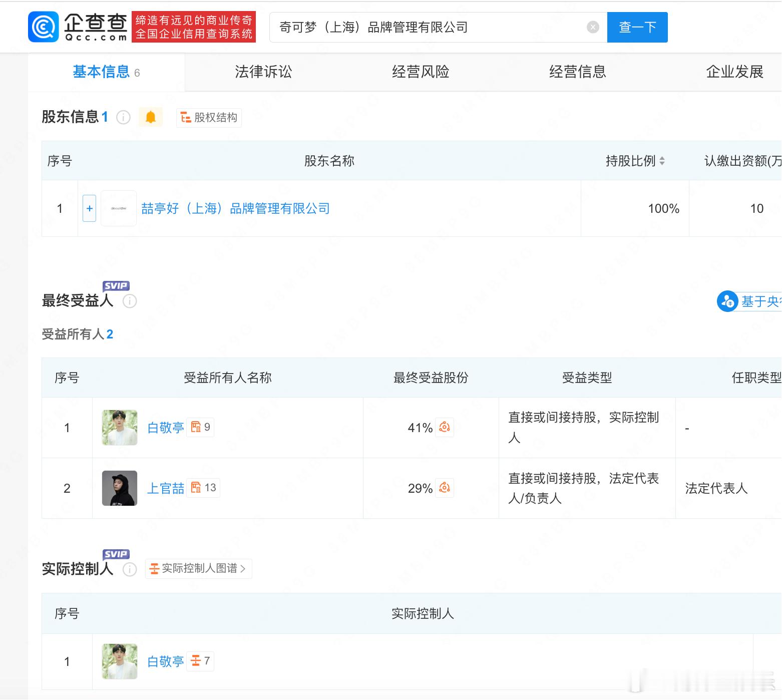The height and width of the screenshot is (700, 782).
Task: Click the 查一下 search button
Action: [637, 27]
